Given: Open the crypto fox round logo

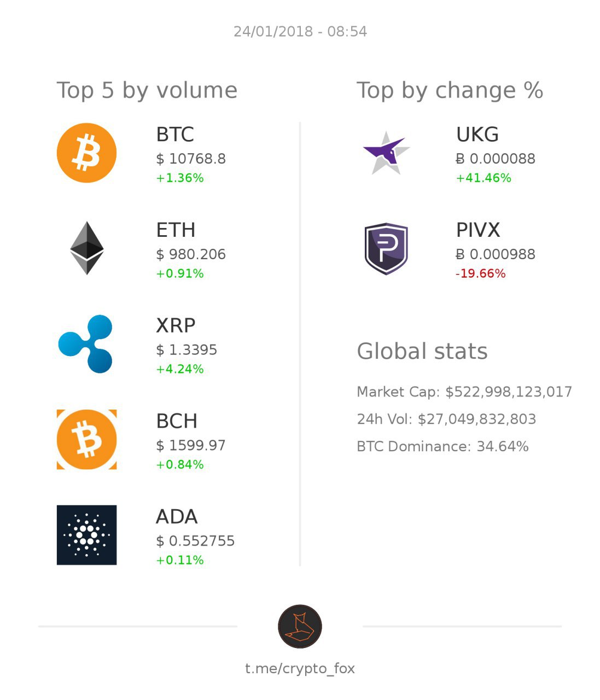Looking at the screenshot, I should [x=300, y=626].
